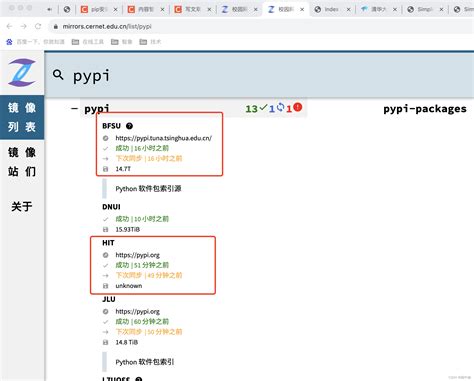Open the pypi.tuna.tsinghua.edu.cn link
Viewport: 474px width, 381px height.
163,138
